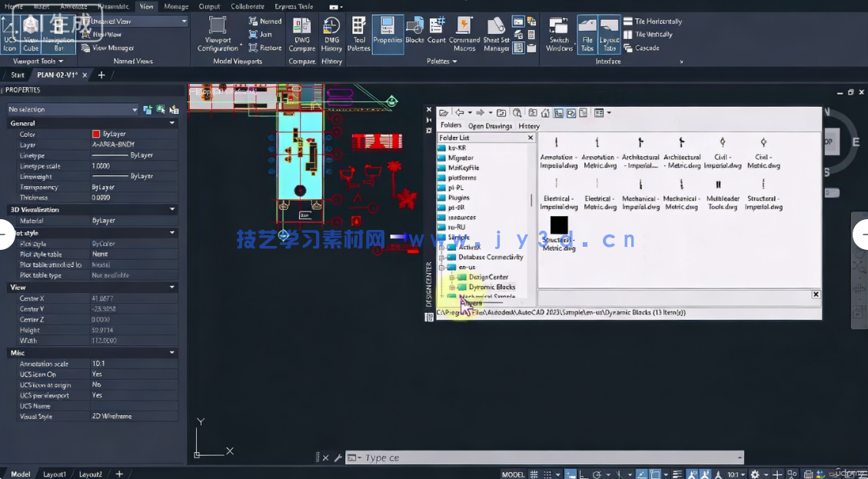Toggle Grid display on the status bar

click(x=533, y=474)
